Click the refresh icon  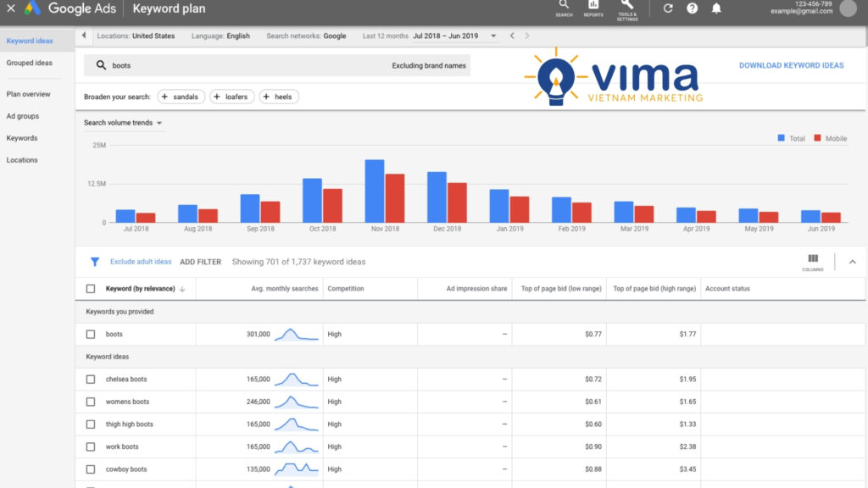[x=668, y=8]
